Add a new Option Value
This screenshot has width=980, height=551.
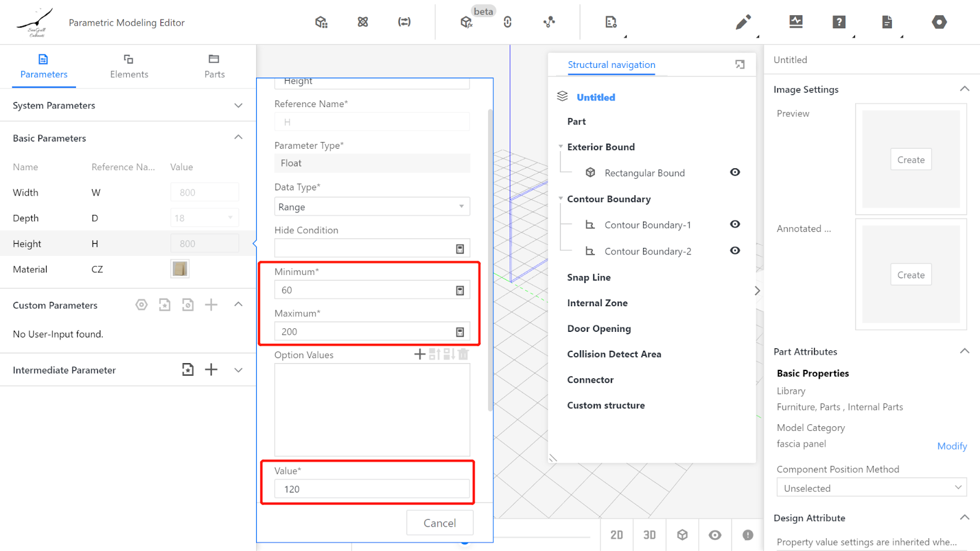coord(420,354)
